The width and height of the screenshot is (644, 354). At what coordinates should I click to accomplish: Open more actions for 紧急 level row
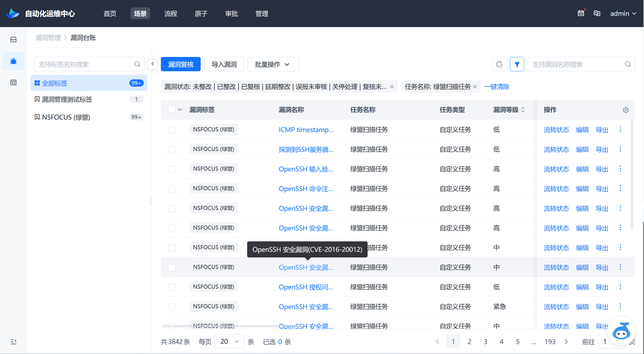tap(620, 306)
